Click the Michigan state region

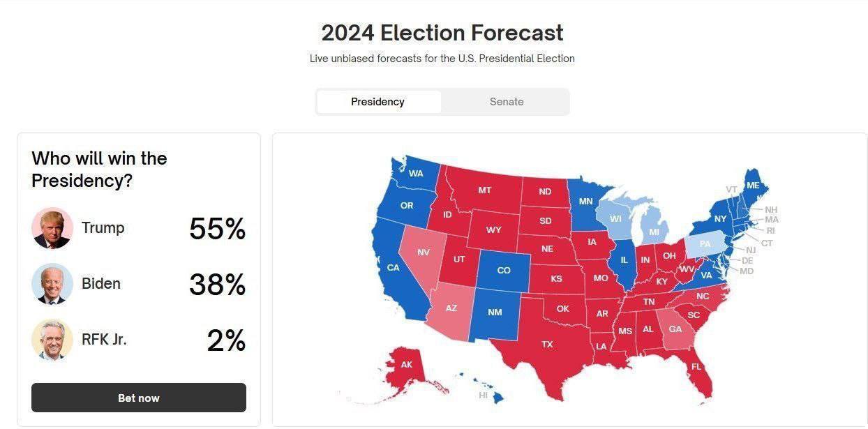coord(654,231)
